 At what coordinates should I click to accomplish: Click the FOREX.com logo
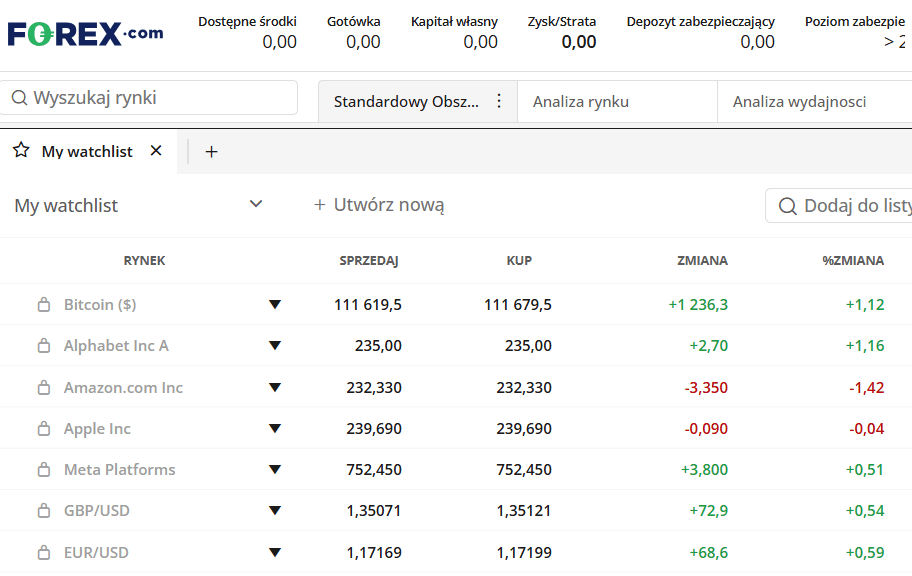point(86,34)
